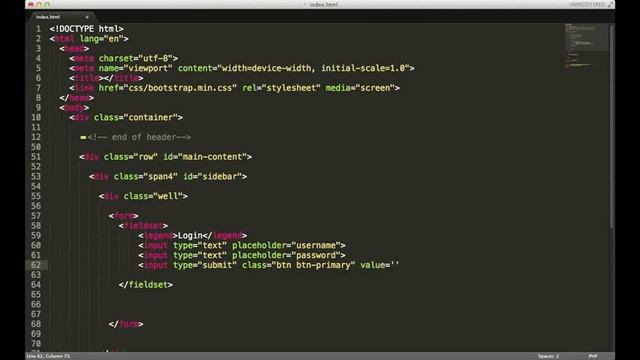This screenshot has height=360, width=640.
Task: Click the closing head tag on line 8
Action: [77, 98]
